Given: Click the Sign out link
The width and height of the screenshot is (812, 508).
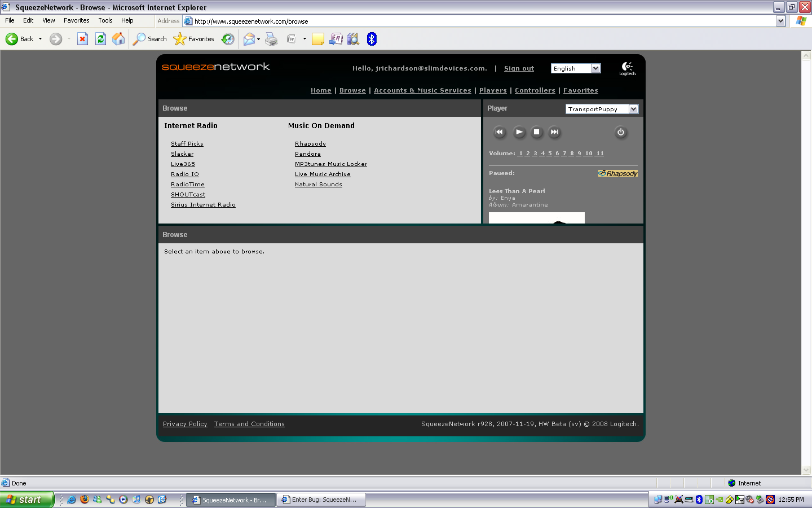Looking at the screenshot, I should [x=519, y=68].
